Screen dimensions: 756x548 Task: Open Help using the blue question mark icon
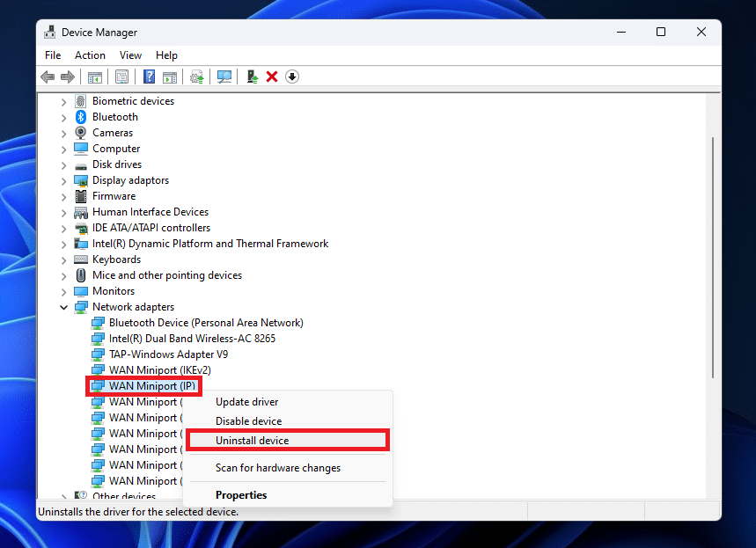click(x=149, y=77)
